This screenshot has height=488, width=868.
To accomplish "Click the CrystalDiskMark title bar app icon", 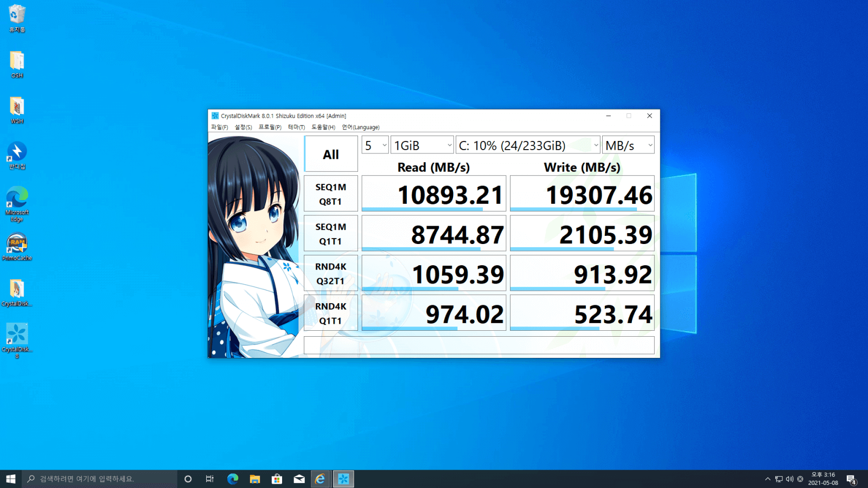I will (x=215, y=115).
